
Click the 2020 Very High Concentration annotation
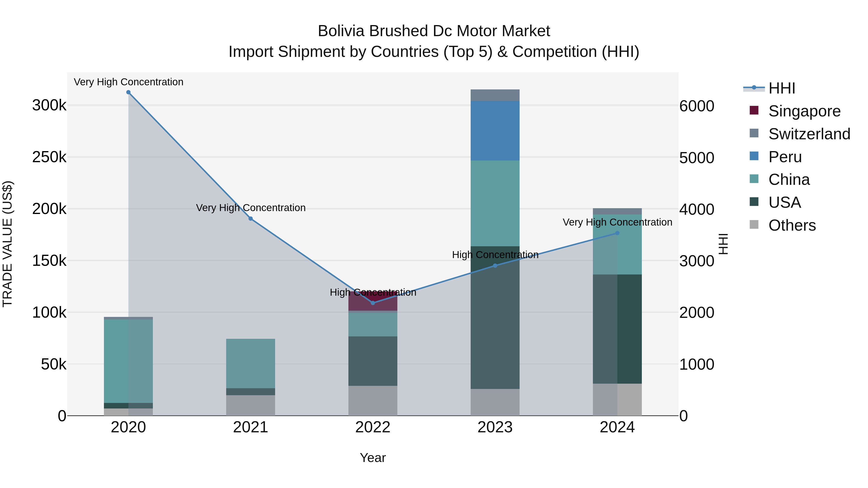[x=128, y=82]
